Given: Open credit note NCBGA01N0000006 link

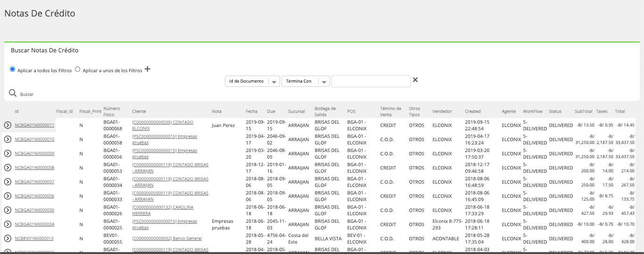Looking at the screenshot, I should [x=34, y=196].
